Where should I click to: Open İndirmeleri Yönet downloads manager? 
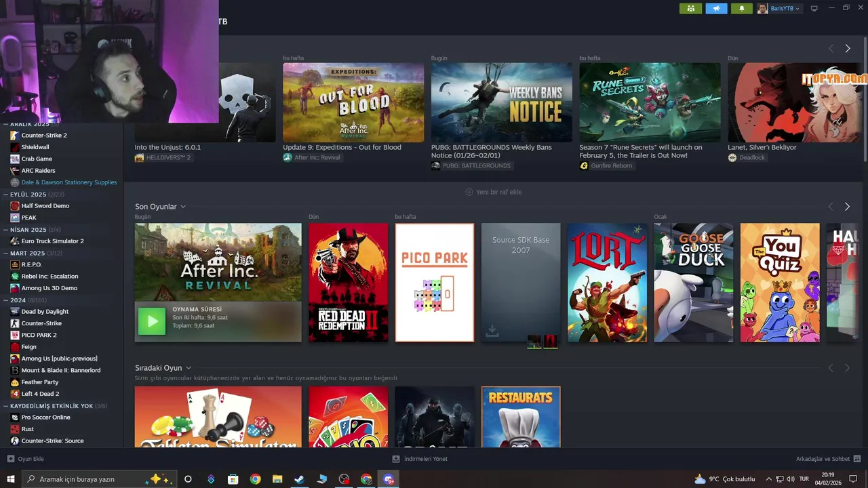tap(420, 459)
